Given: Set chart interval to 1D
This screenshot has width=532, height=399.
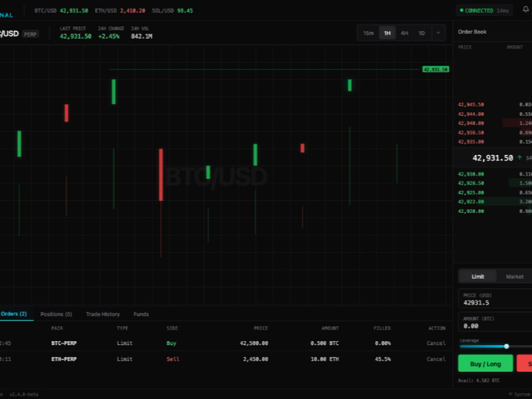Looking at the screenshot, I should point(422,33).
